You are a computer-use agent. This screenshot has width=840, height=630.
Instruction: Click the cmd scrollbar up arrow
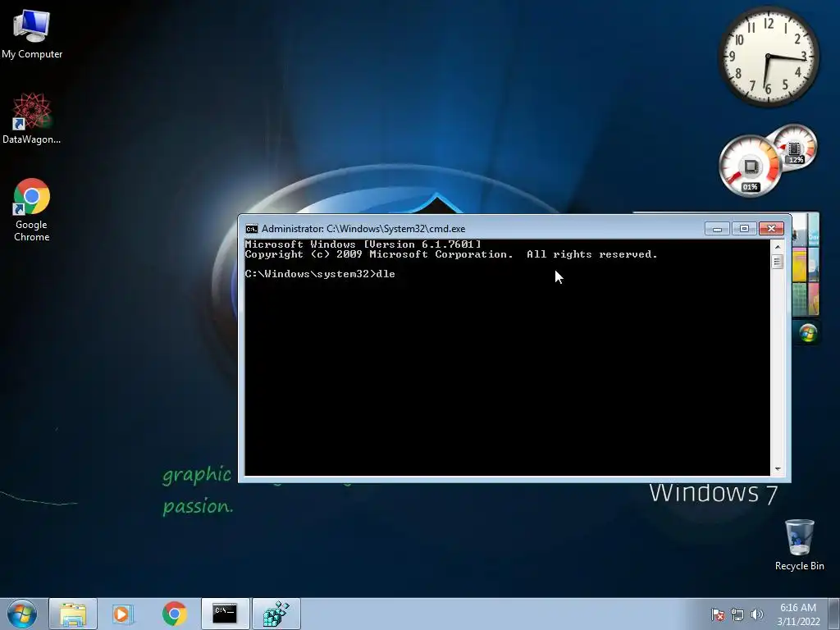tap(778, 246)
